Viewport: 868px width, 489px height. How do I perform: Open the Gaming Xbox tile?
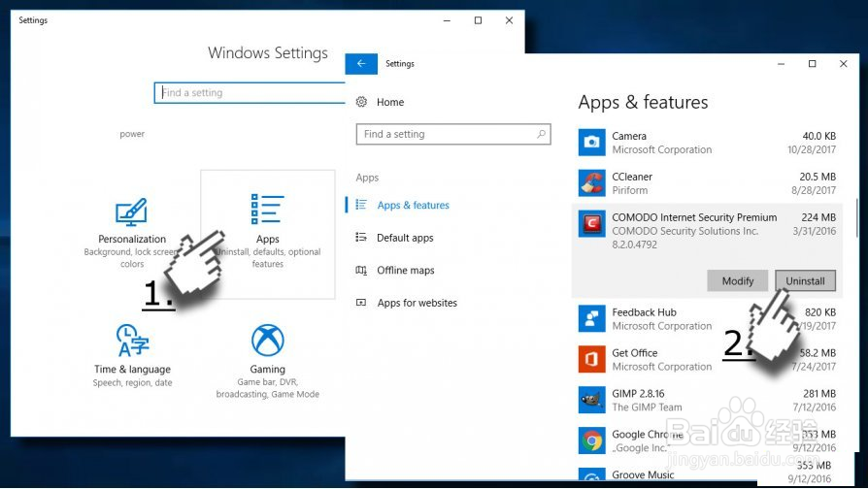267,361
